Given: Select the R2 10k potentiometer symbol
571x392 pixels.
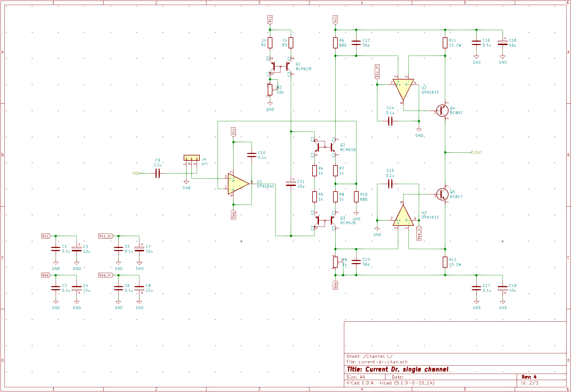Looking at the screenshot, I should pyautogui.click(x=270, y=90).
